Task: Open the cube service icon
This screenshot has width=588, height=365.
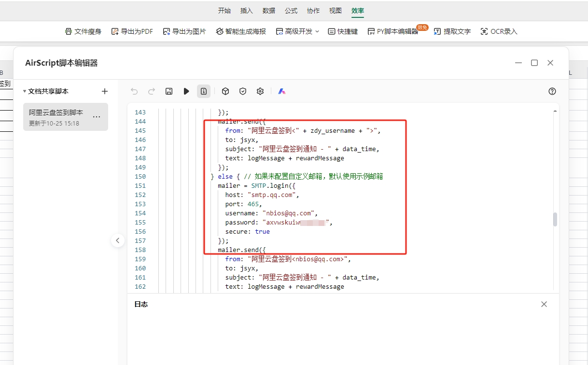Action: (225, 91)
